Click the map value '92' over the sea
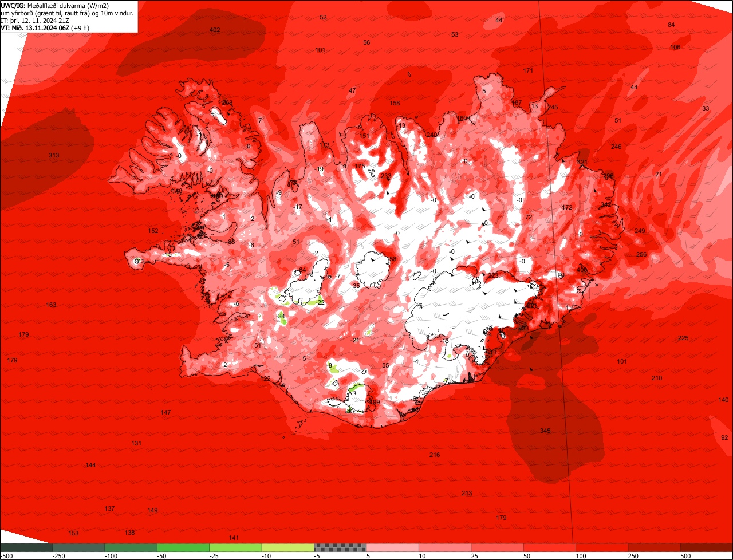This screenshot has height=560, width=733. (x=724, y=437)
